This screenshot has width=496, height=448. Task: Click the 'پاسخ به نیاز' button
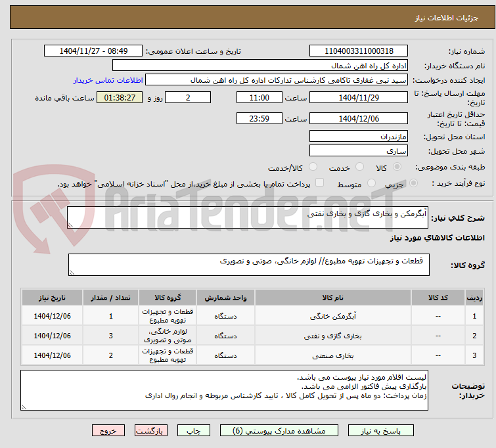(x=381, y=431)
